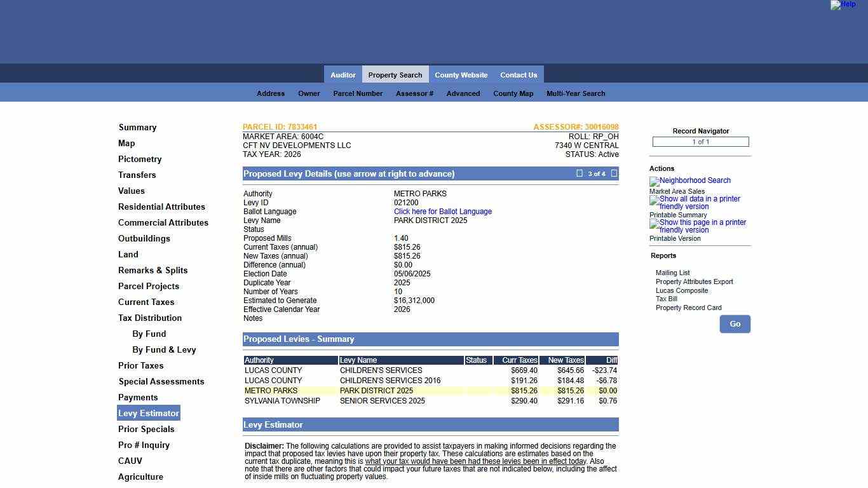Go back a levy using the left arrow

click(579, 173)
